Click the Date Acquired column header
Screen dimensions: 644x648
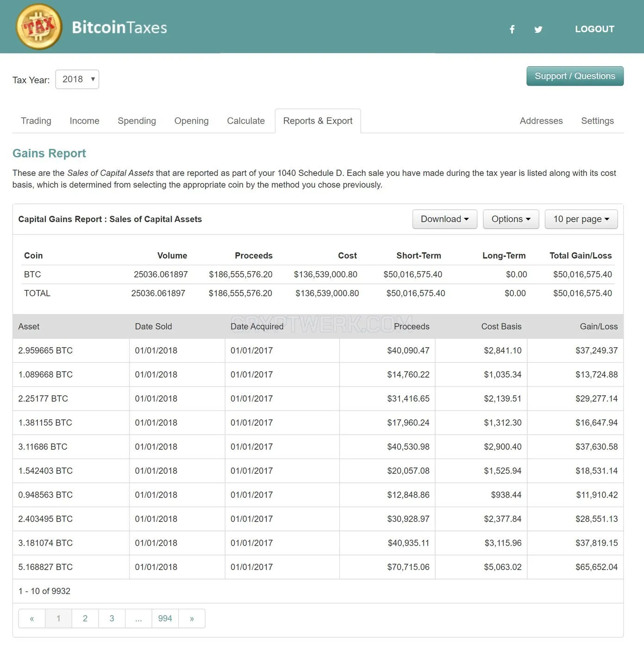pos(257,326)
